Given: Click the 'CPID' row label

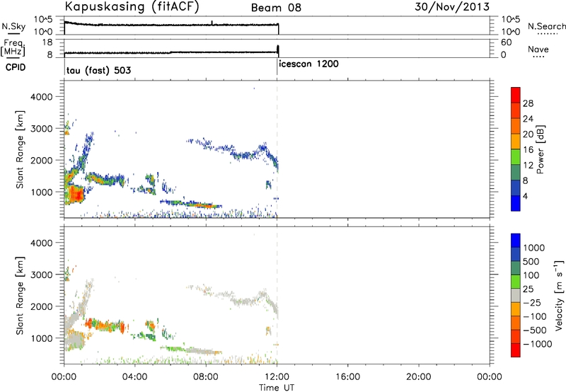Looking at the screenshot, I should 16,67.
